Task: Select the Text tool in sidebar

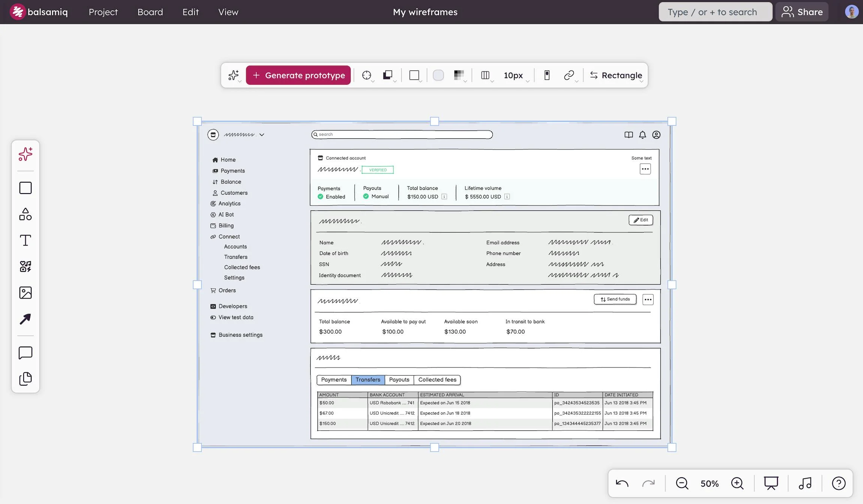Action: (26, 240)
